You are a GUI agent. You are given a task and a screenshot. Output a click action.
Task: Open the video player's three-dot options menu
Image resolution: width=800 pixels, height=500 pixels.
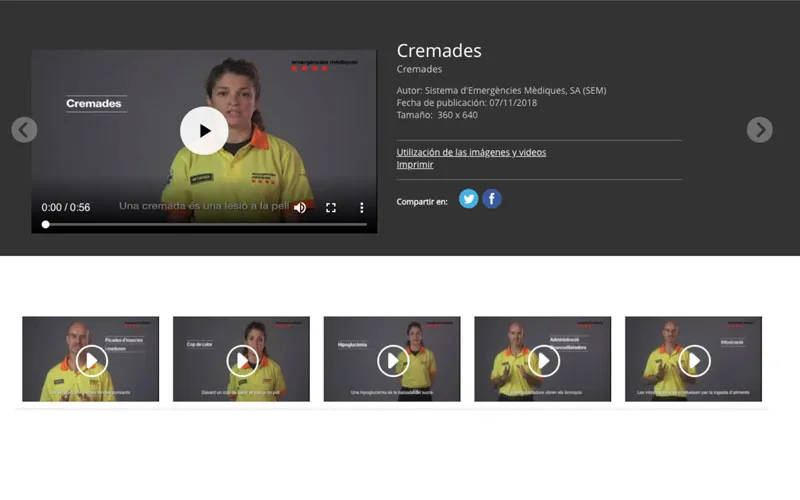[x=362, y=208]
